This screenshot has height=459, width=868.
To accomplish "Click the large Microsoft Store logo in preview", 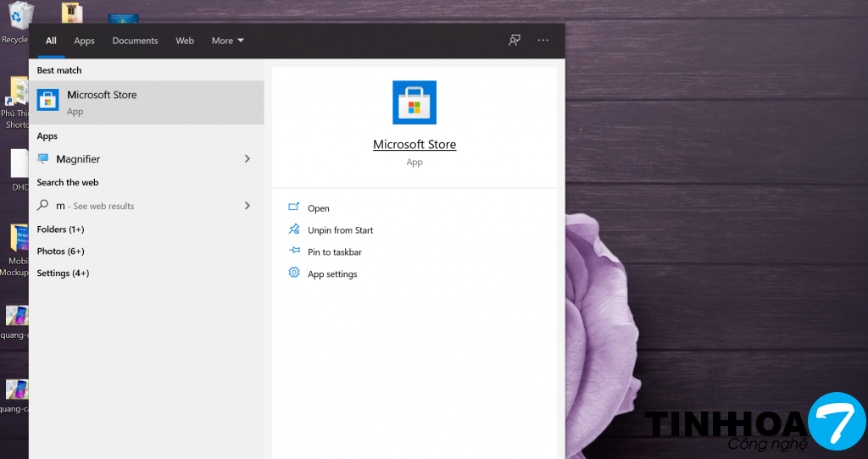I will 415,102.
